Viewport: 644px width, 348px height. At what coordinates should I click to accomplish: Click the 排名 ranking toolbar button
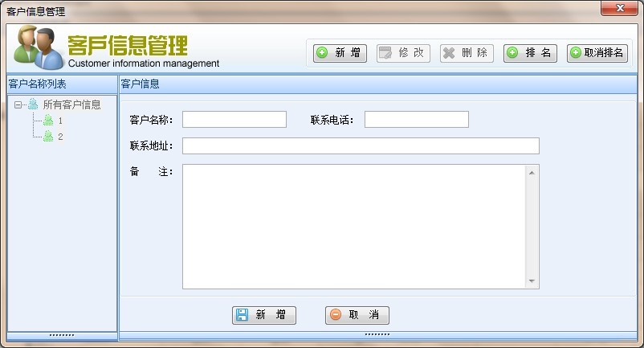click(530, 53)
